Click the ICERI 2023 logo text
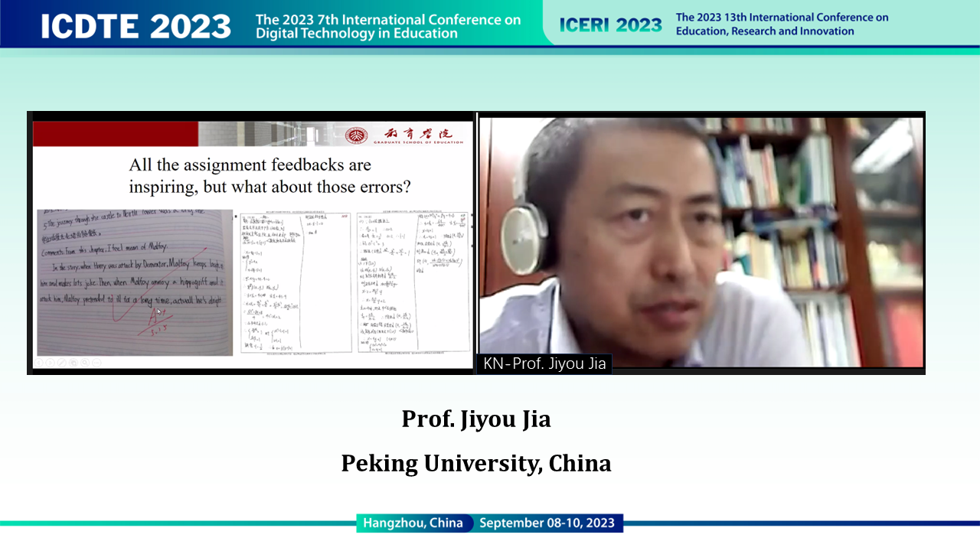 pyautogui.click(x=610, y=25)
